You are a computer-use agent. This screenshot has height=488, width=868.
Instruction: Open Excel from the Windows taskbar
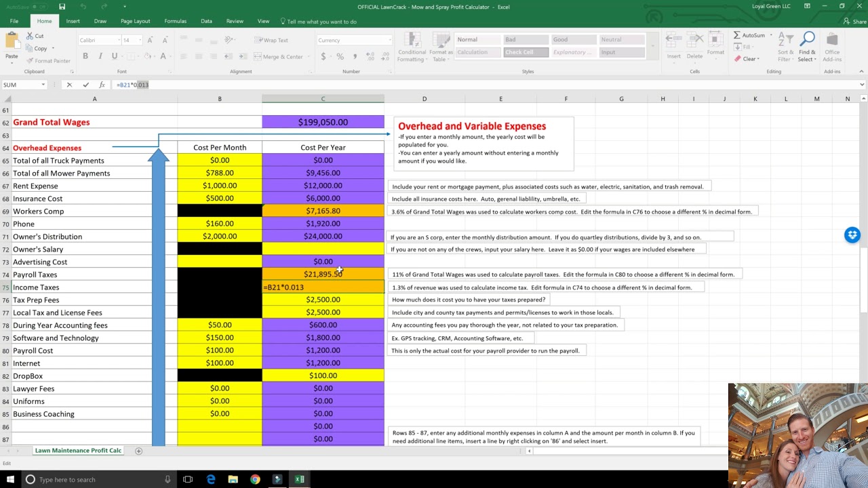coord(299,479)
